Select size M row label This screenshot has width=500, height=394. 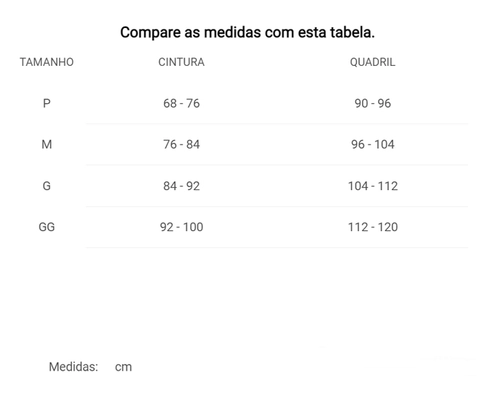47,144
